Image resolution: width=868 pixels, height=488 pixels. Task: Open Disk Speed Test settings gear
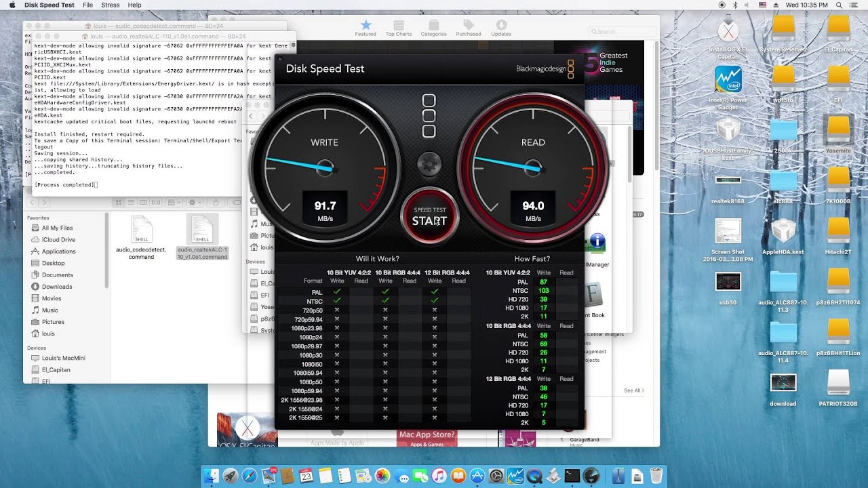[429, 164]
